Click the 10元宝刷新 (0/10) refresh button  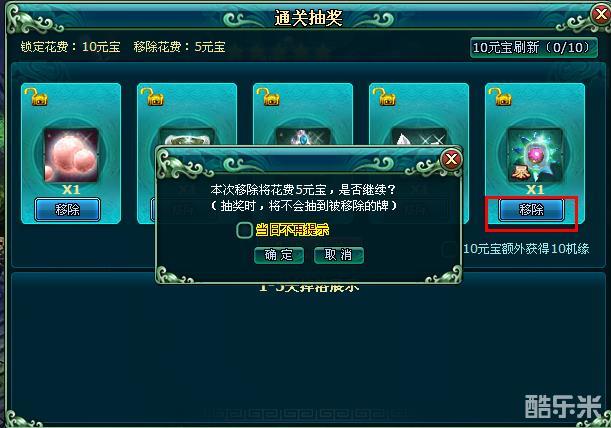tap(533, 48)
